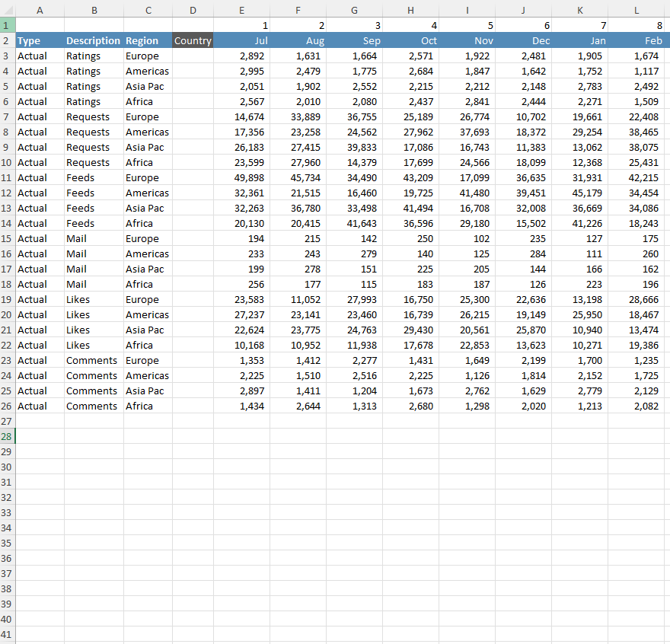
Task: Select cell with value 1,117
Action: tap(636, 72)
